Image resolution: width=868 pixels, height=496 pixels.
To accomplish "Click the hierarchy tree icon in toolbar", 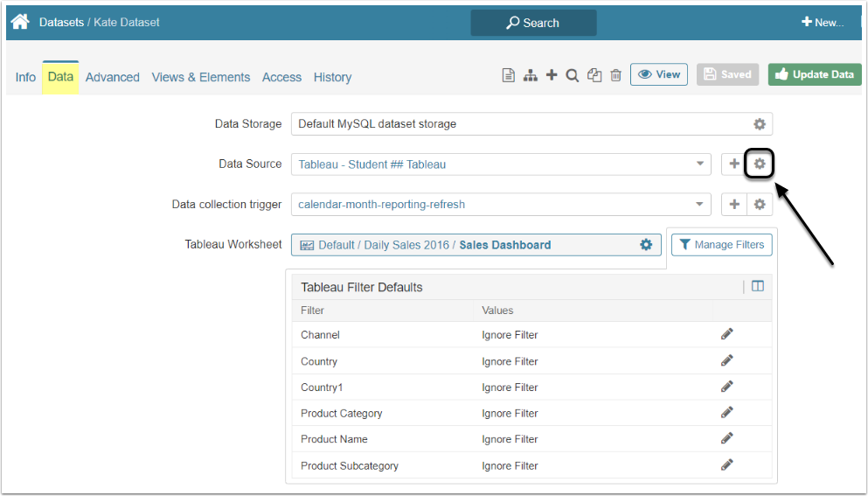I will (531, 76).
